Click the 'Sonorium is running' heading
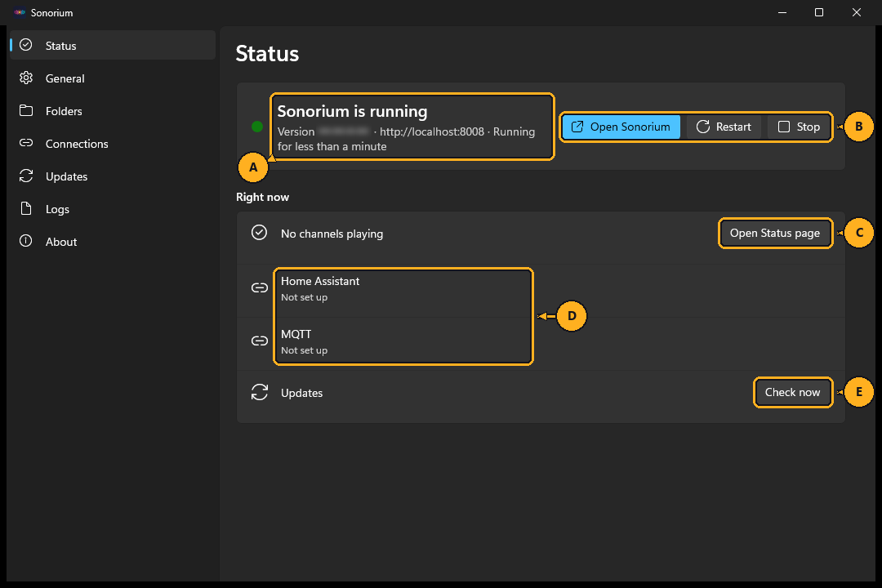Image resolution: width=882 pixels, height=588 pixels. 352,111
